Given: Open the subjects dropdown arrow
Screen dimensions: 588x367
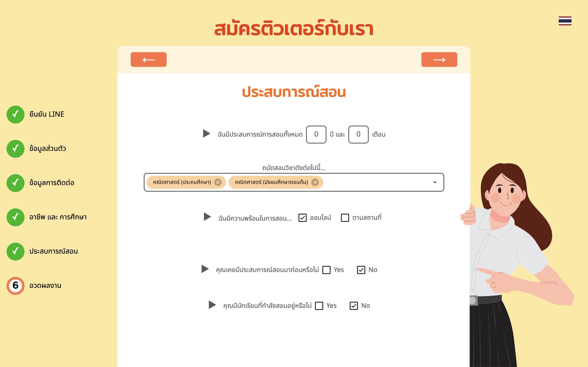Looking at the screenshot, I should [x=435, y=182].
